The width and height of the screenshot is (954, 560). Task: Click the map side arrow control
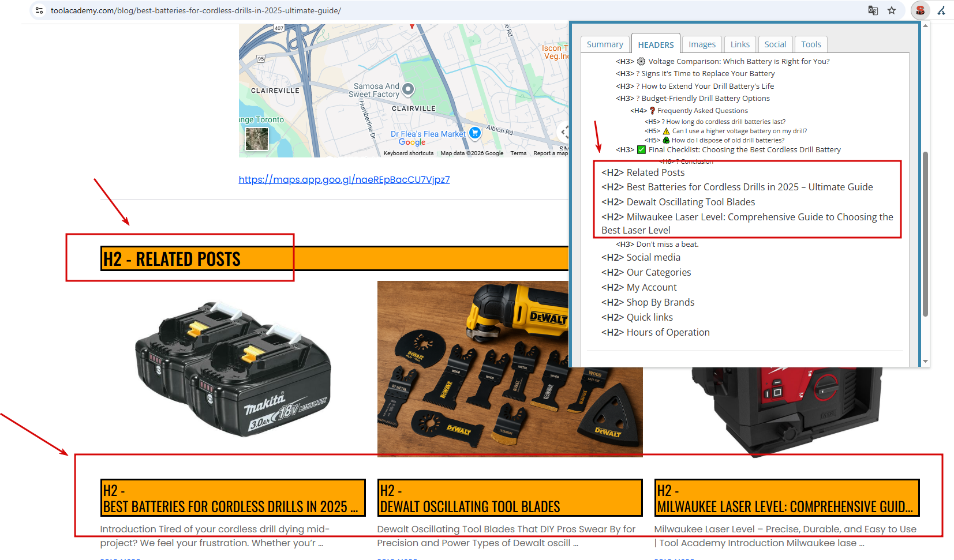point(563,133)
